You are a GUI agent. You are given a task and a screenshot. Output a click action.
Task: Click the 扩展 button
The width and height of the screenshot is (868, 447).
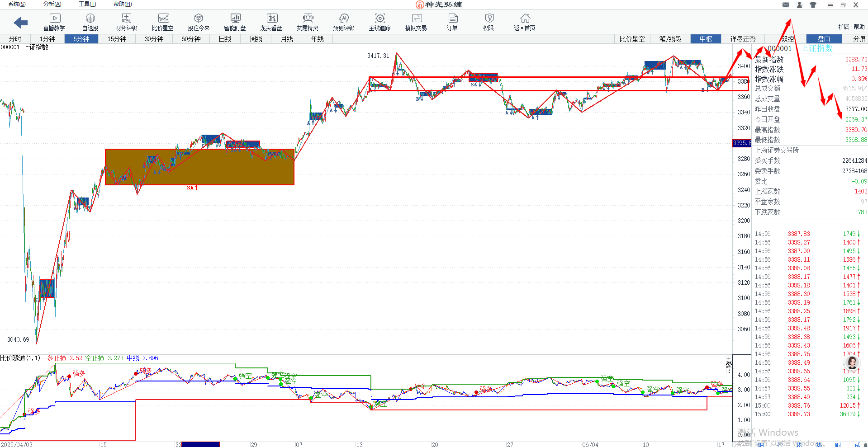pos(844,27)
